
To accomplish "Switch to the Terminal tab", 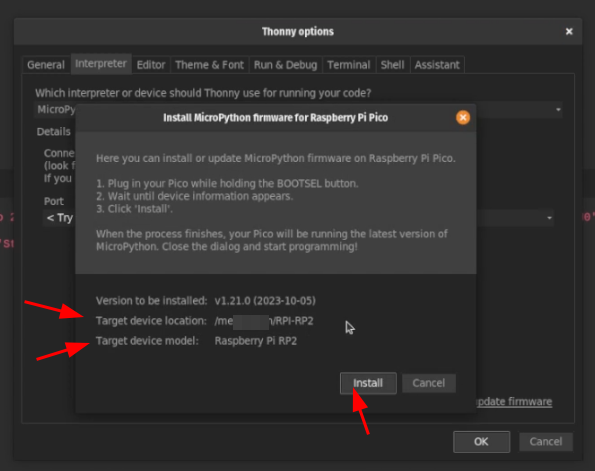I will [348, 65].
